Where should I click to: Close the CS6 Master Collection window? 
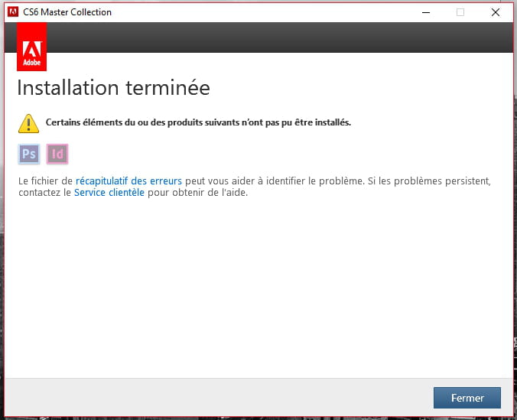[x=496, y=12]
